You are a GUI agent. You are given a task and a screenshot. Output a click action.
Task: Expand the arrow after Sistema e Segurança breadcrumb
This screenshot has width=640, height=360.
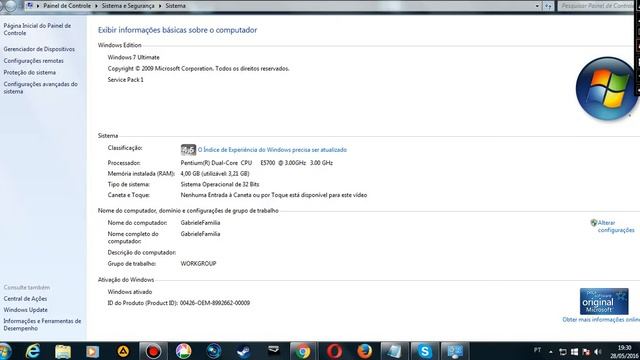[160, 6]
